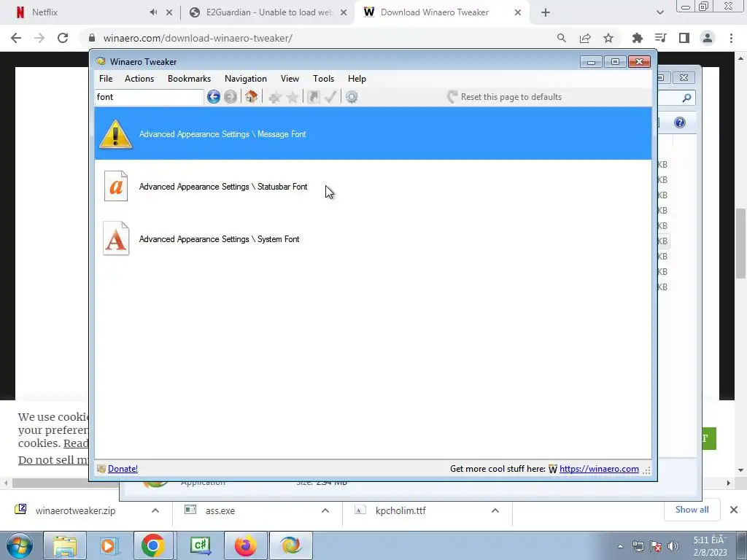Screen dimensions: 747x560
Task: Click search magnifier in background Explorer window
Action: 686,98
